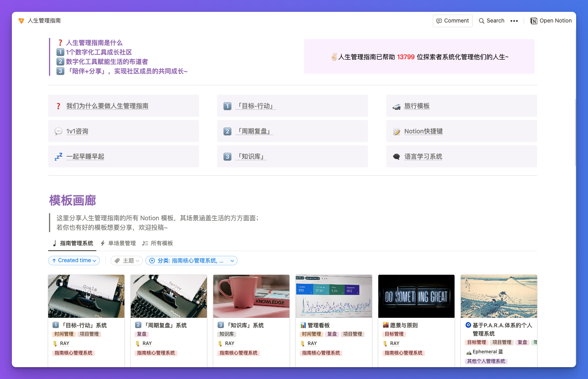588x379 pixels.
Task: Click the lightning icon on 单场景管理 tab
Action: (103, 243)
